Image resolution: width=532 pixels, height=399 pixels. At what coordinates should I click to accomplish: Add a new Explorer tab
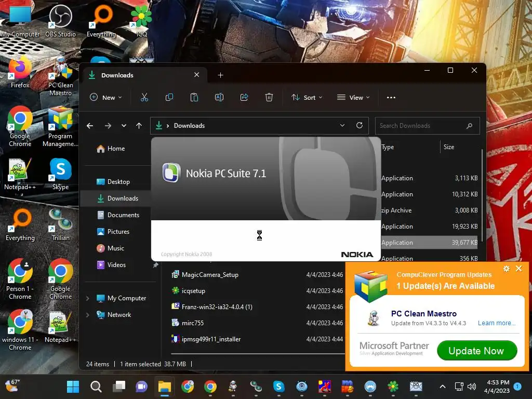(220, 75)
